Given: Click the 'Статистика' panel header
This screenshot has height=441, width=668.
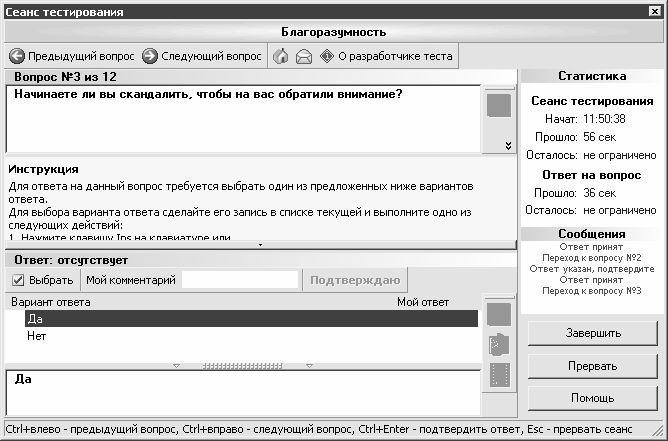Looking at the screenshot, I should (x=592, y=76).
